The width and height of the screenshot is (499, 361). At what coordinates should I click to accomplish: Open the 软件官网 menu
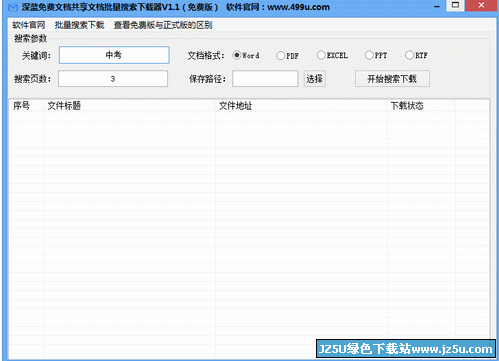[29, 25]
